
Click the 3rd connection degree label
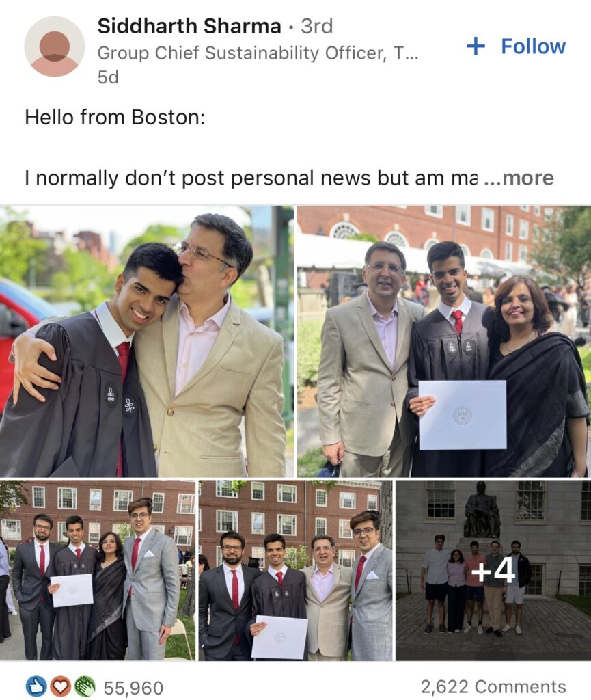(317, 26)
